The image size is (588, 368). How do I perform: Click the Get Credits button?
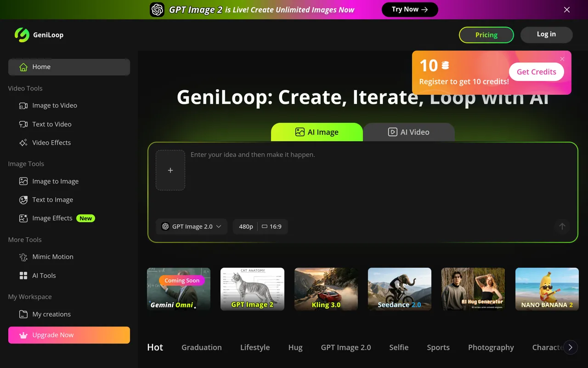[537, 72]
